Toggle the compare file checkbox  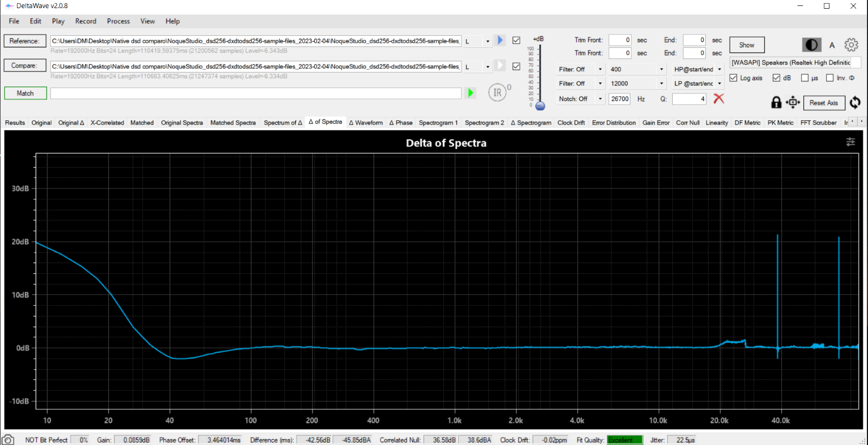pyautogui.click(x=516, y=66)
